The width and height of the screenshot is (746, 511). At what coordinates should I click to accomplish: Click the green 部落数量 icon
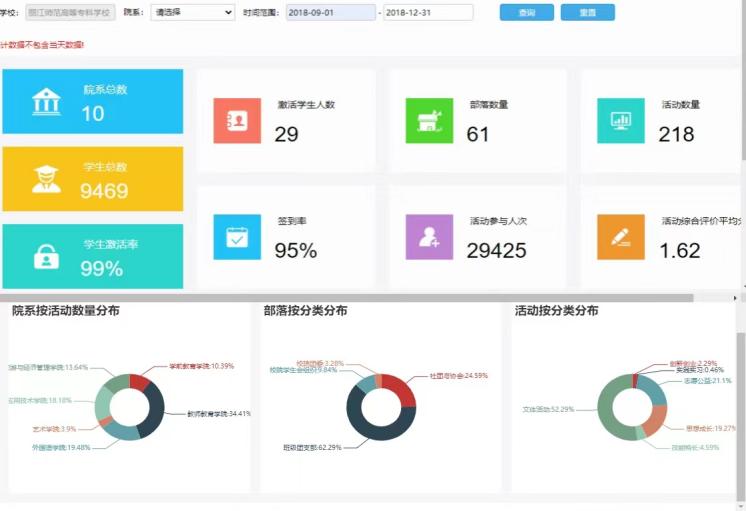point(429,120)
